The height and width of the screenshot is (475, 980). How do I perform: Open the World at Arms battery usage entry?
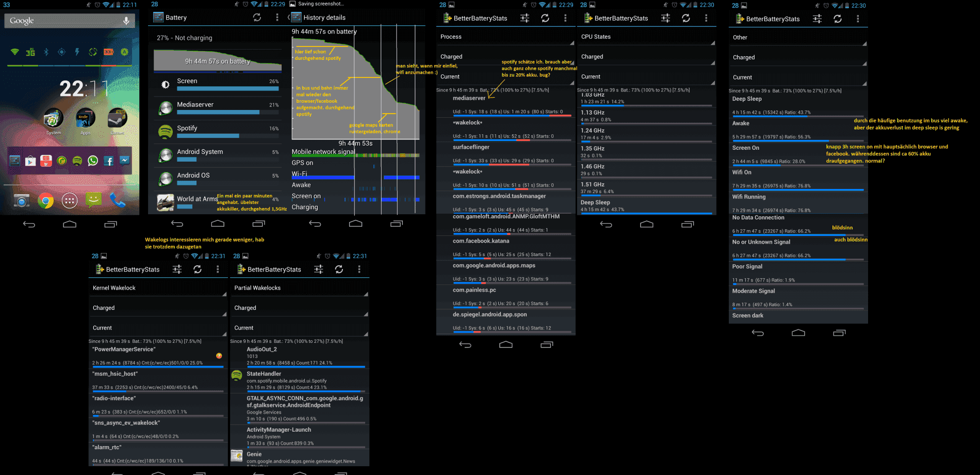[x=218, y=202]
